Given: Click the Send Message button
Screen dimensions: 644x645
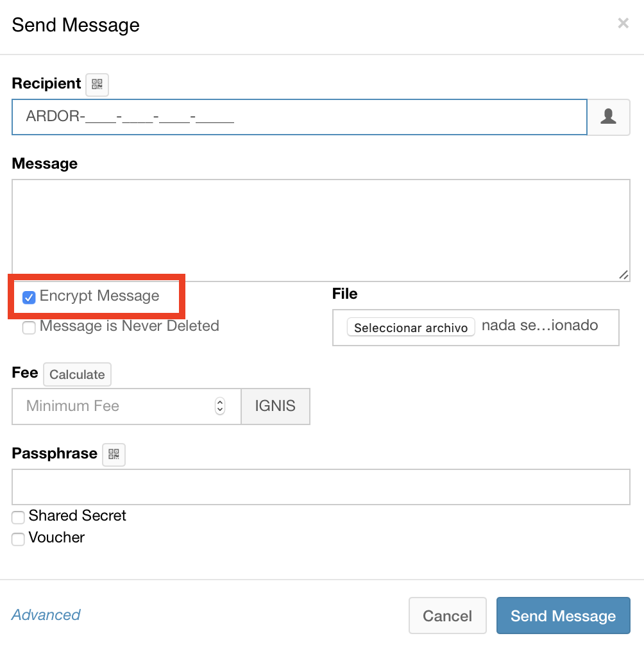Looking at the screenshot, I should pyautogui.click(x=563, y=616).
